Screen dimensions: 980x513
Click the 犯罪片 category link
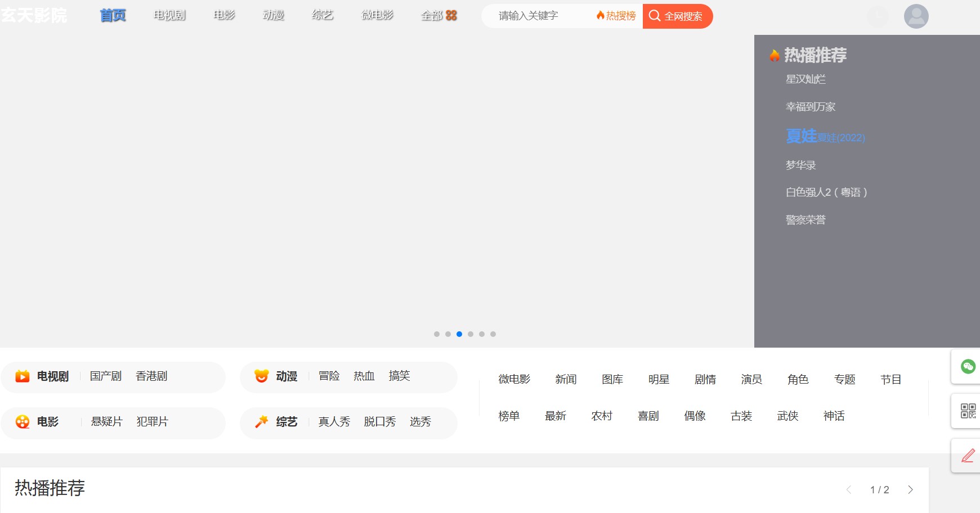pyautogui.click(x=152, y=422)
